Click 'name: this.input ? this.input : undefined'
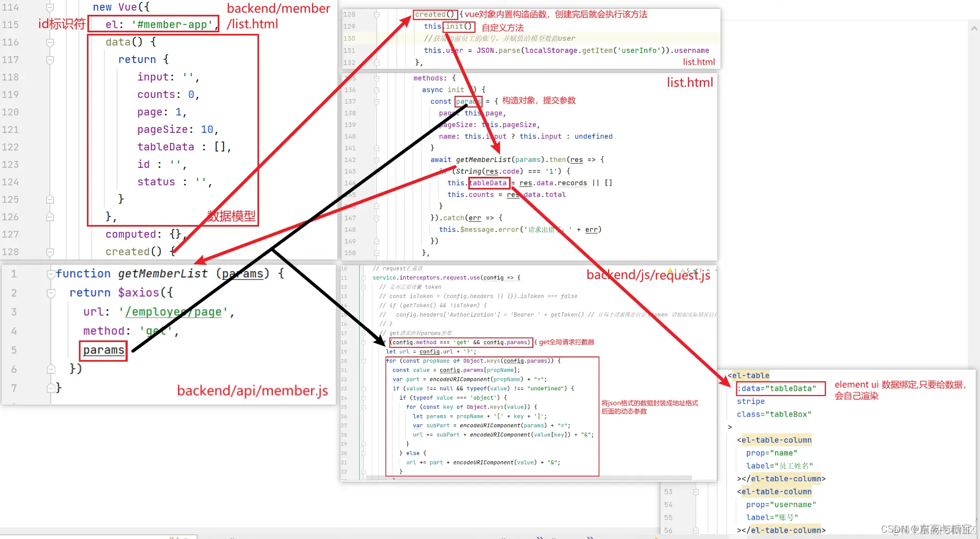The image size is (980, 539). 525,137
